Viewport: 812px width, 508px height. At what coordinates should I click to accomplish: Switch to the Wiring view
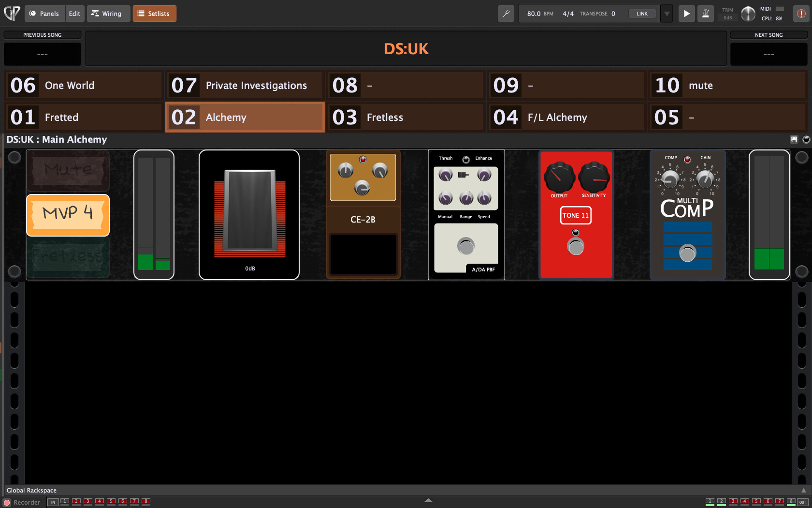point(108,14)
